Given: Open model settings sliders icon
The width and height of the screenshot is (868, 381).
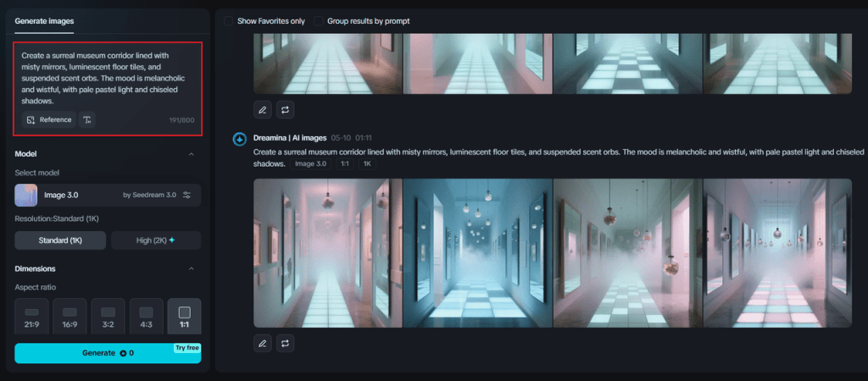Looking at the screenshot, I should pyautogui.click(x=187, y=195).
